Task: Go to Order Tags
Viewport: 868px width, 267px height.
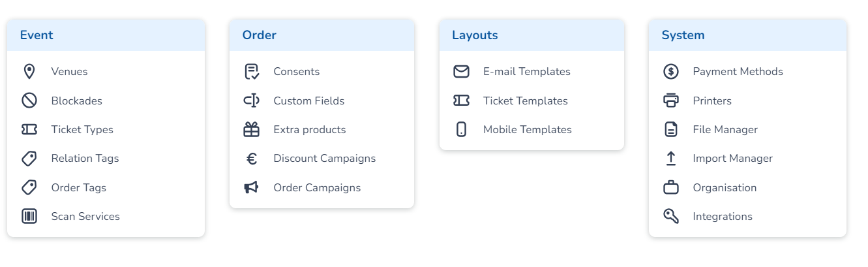Action: (78, 188)
